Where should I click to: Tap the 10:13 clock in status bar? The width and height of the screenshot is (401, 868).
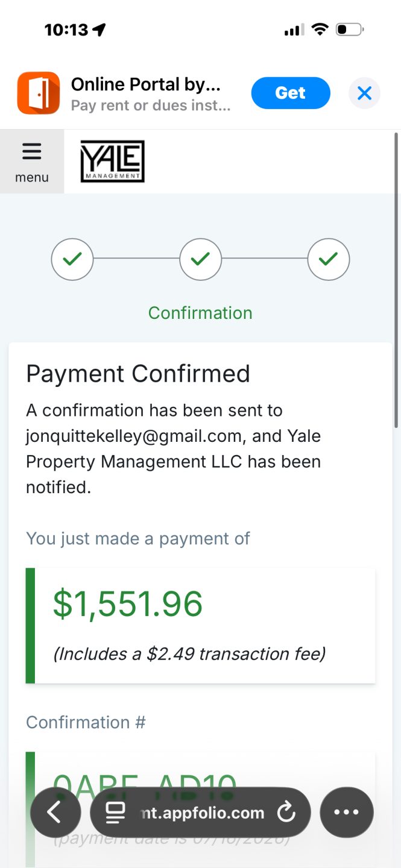click(x=66, y=30)
